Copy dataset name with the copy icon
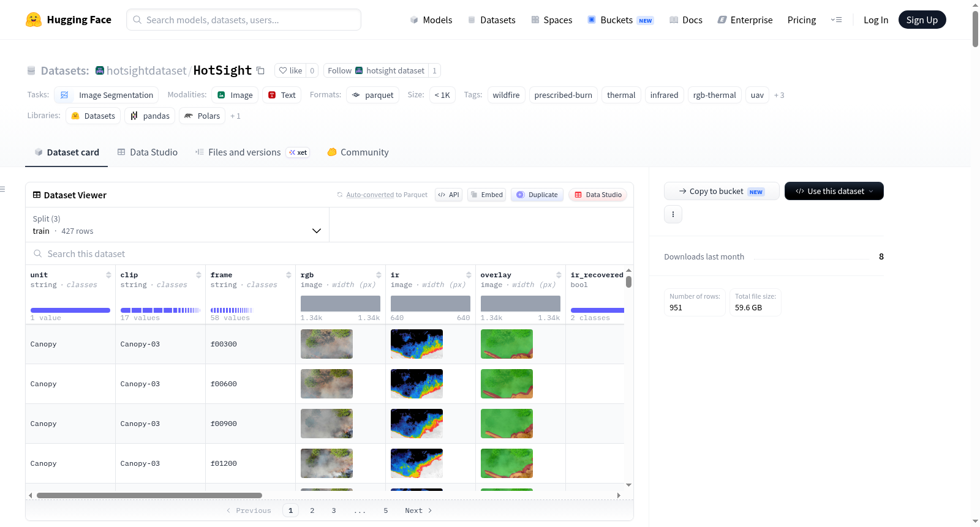Viewport: 980px width, 527px height. tap(260, 70)
